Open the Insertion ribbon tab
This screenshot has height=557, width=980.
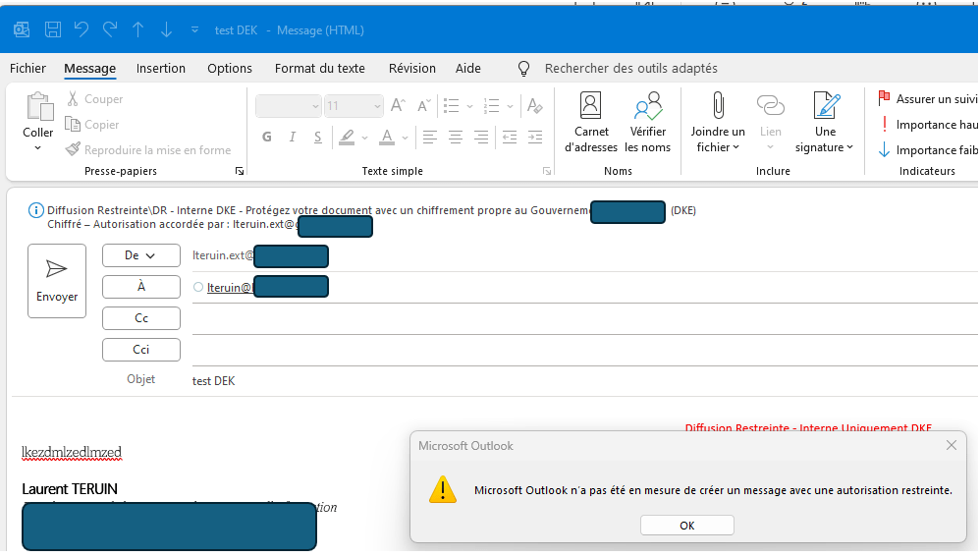[161, 69]
